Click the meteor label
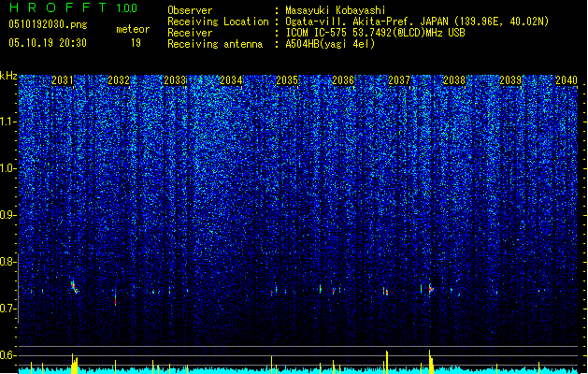 pyautogui.click(x=133, y=29)
